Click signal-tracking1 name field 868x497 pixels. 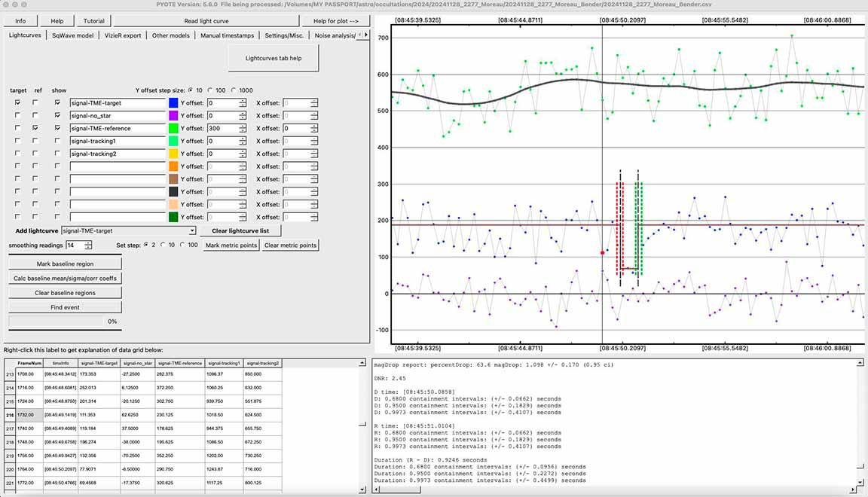(x=118, y=141)
